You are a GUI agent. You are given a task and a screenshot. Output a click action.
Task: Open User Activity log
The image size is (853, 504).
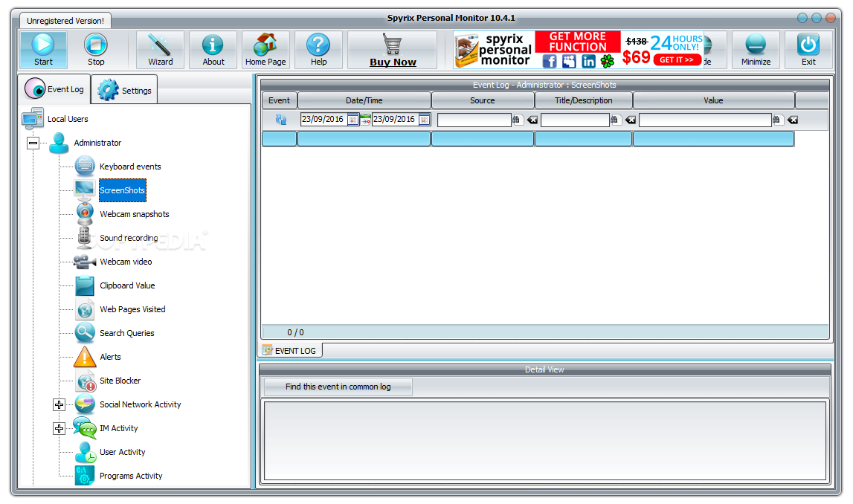coord(123,453)
